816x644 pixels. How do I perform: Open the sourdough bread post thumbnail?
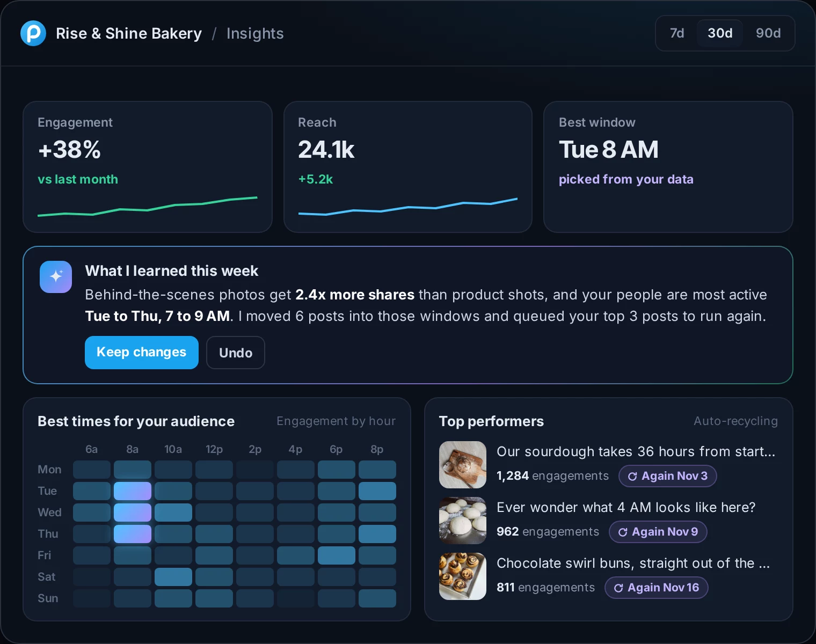tap(463, 465)
